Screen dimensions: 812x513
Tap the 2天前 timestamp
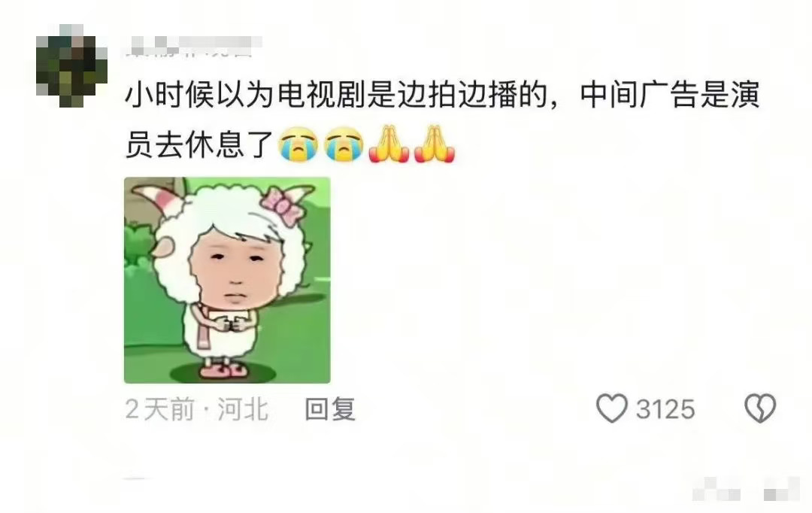tap(159, 409)
